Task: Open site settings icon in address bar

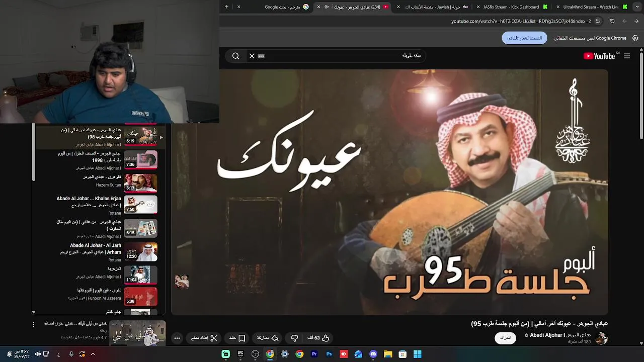Action: (x=598, y=21)
